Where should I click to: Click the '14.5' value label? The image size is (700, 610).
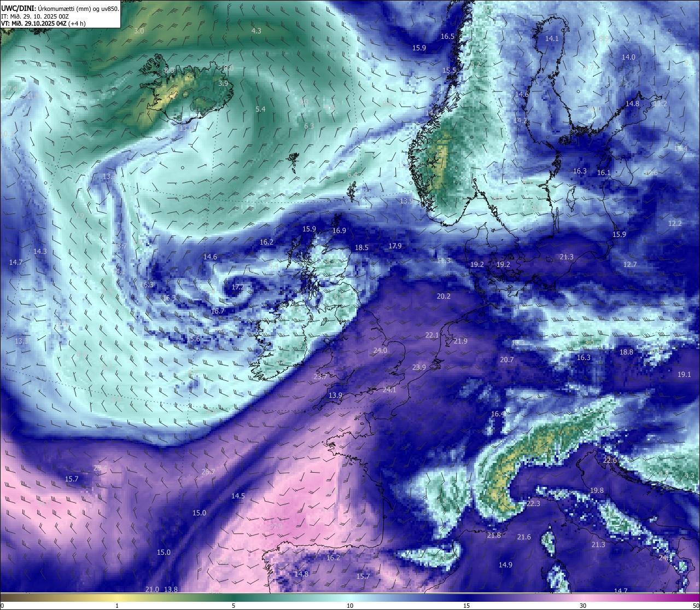tap(238, 496)
